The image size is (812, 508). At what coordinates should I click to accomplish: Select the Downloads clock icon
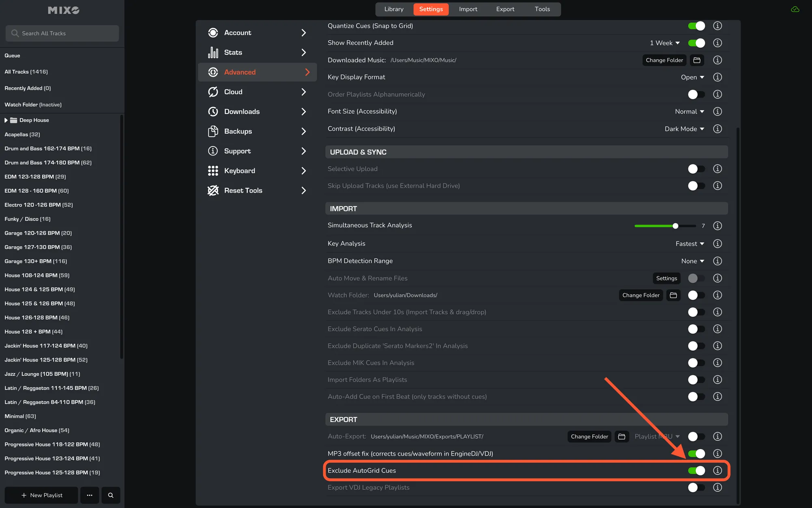tap(213, 112)
